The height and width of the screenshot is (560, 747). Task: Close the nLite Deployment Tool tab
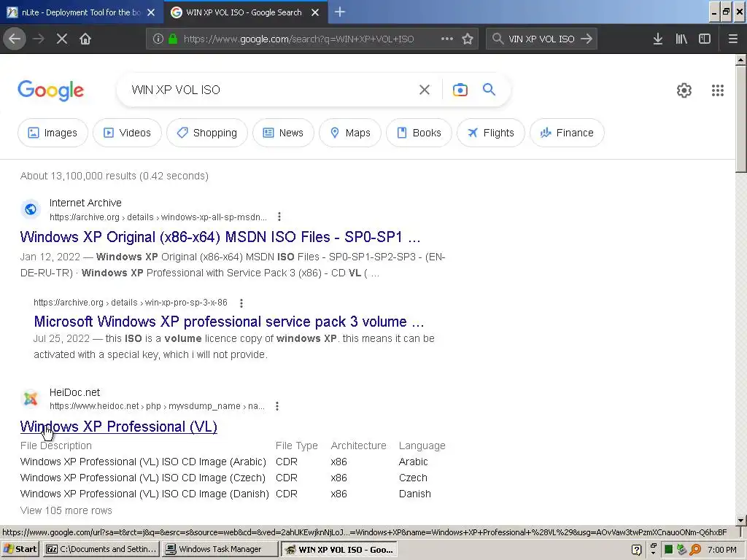[x=151, y=12]
